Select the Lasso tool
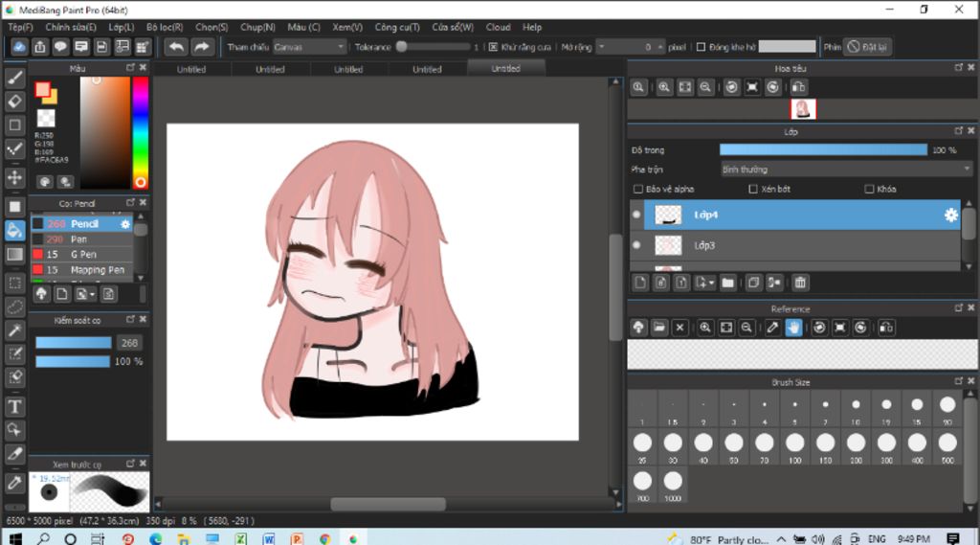The height and width of the screenshot is (545, 980). click(x=15, y=307)
